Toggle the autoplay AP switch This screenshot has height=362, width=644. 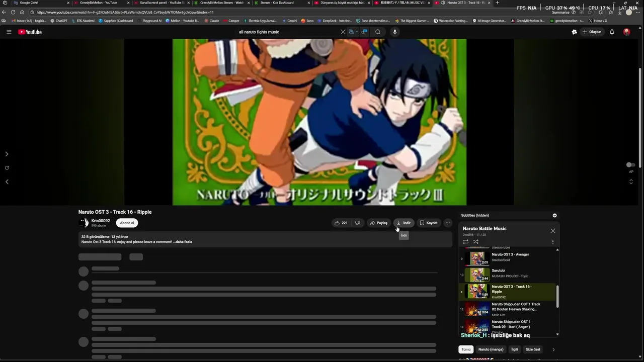point(630,165)
